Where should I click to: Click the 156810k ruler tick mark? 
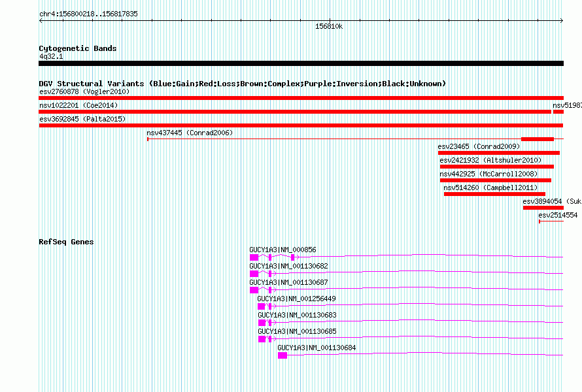pos(330,20)
